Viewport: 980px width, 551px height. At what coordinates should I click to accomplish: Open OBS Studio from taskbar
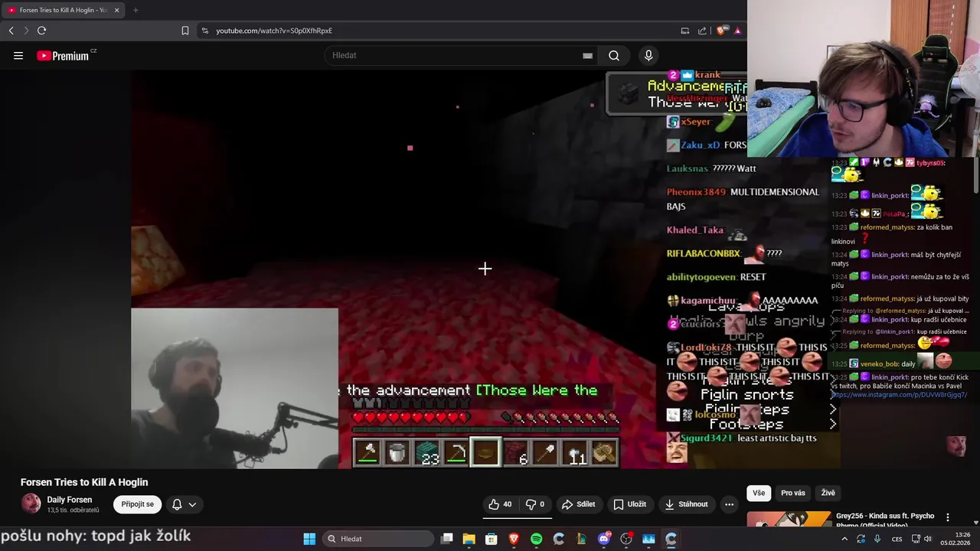tap(626, 539)
